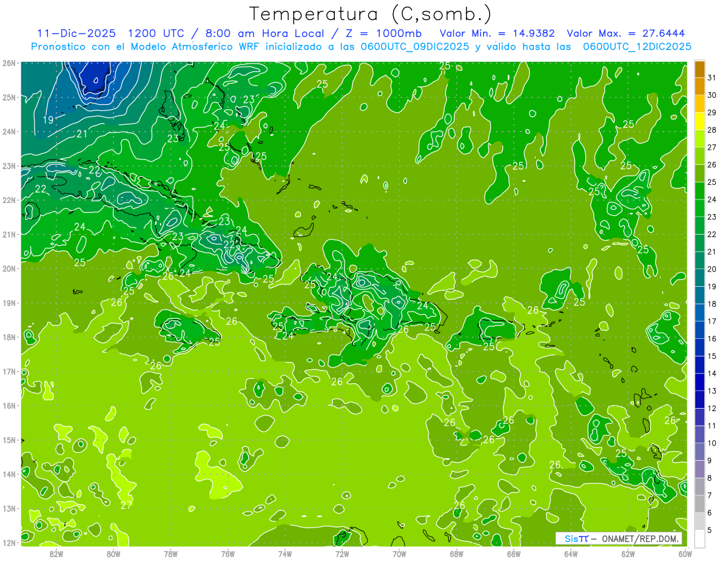728x562 pixels.
Task: Click the legend value 5
Action: pyautogui.click(x=710, y=530)
